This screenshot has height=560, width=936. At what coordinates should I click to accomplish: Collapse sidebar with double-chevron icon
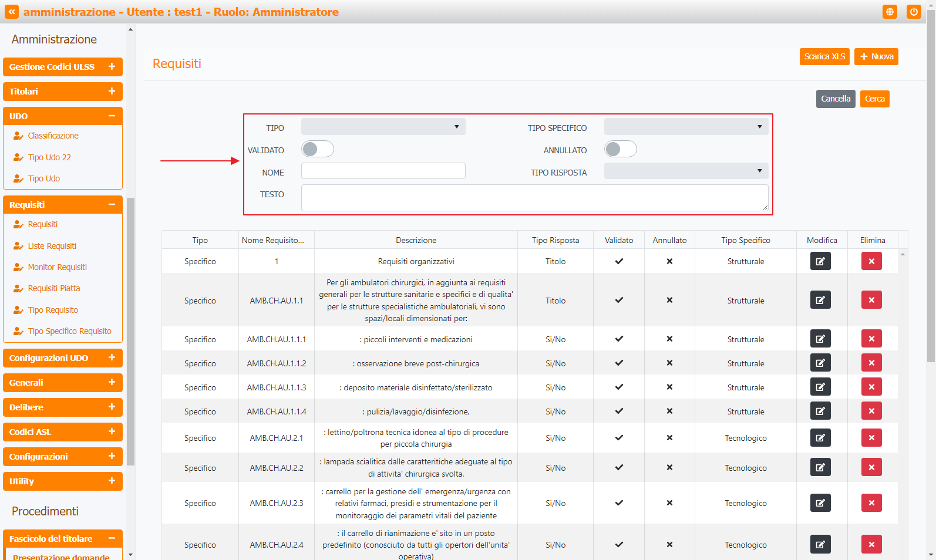tap(12, 12)
